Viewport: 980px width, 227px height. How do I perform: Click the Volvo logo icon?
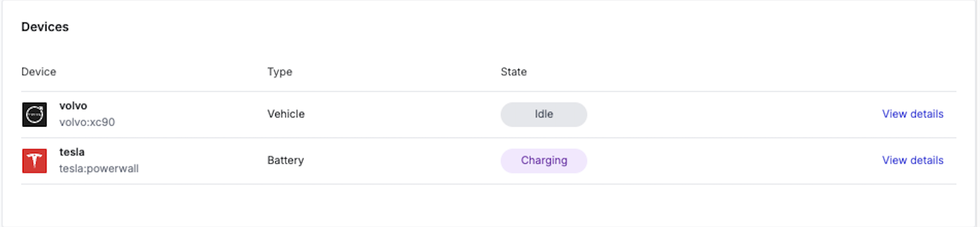pos(35,115)
